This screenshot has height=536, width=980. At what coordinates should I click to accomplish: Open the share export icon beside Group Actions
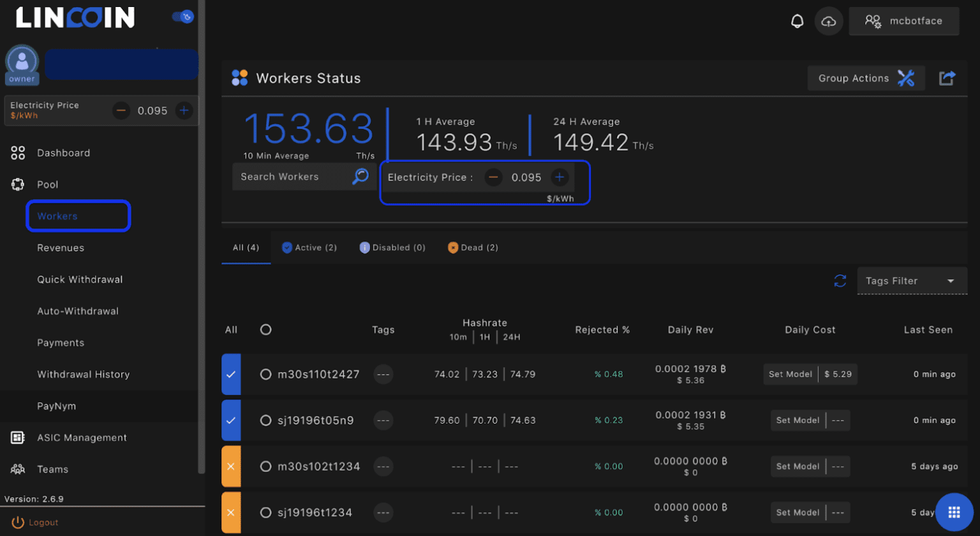[947, 77]
